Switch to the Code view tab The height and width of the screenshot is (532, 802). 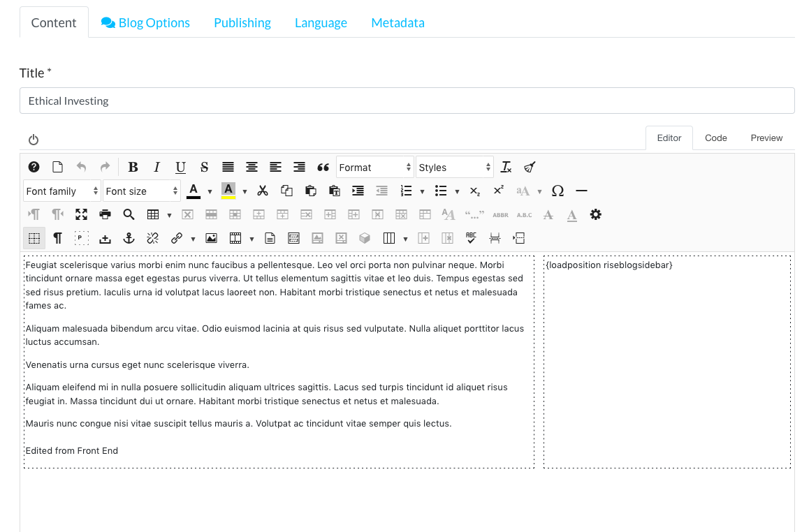715,138
